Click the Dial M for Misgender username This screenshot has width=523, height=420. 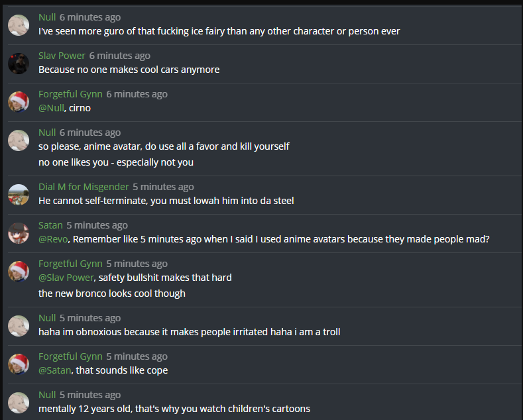point(83,187)
